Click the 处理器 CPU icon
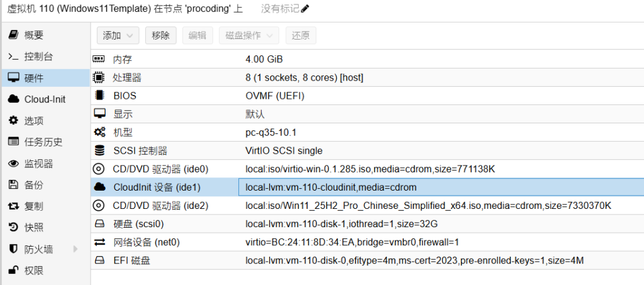Image resolution: width=644 pixels, height=285 pixels. (99, 77)
